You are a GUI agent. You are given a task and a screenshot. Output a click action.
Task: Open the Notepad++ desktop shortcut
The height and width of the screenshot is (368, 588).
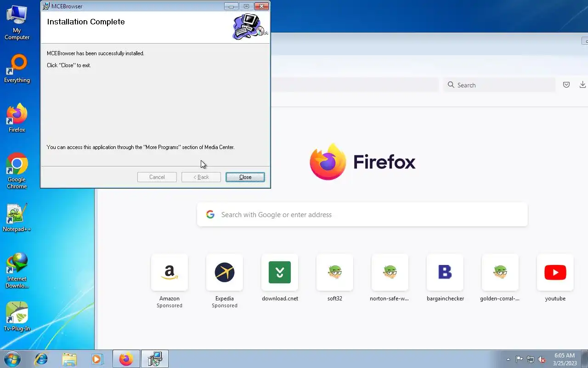pyautogui.click(x=17, y=218)
